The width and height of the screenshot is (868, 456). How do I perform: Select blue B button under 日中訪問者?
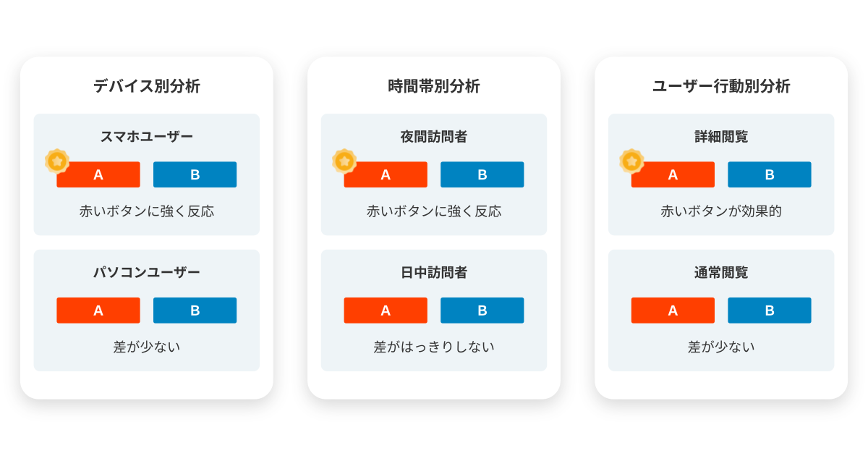coord(482,311)
